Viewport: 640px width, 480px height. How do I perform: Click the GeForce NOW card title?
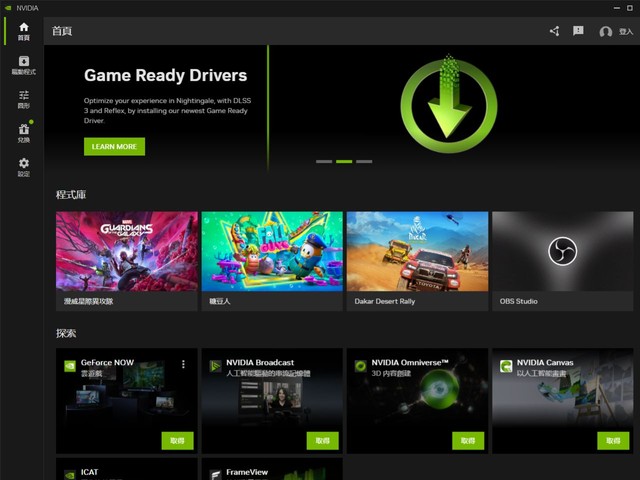click(x=107, y=362)
